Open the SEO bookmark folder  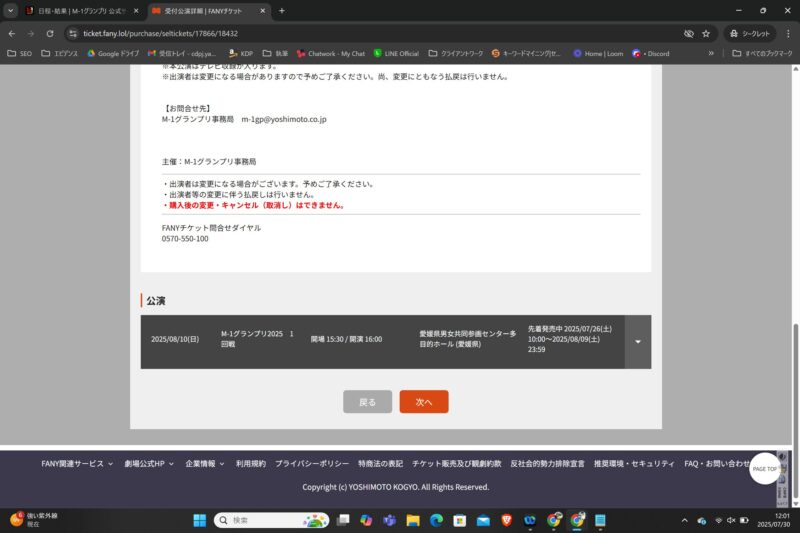click(19, 54)
